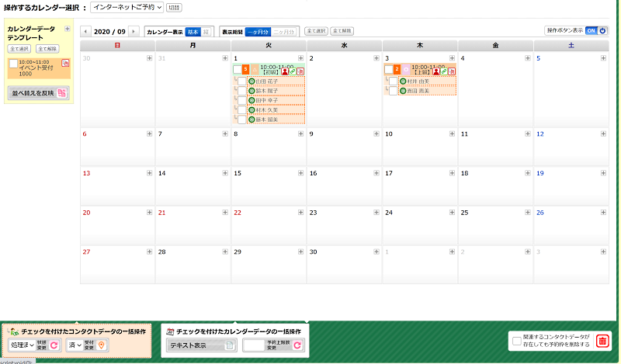Screen dimensions: 621x364
Task: Select the 縦 calendar display tab
Action: [x=206, y=32]
